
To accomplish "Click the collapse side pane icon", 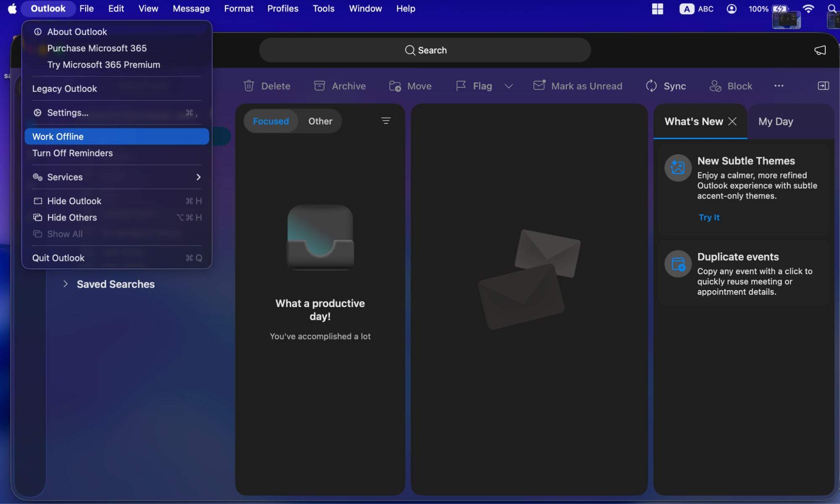I will 823,86.
